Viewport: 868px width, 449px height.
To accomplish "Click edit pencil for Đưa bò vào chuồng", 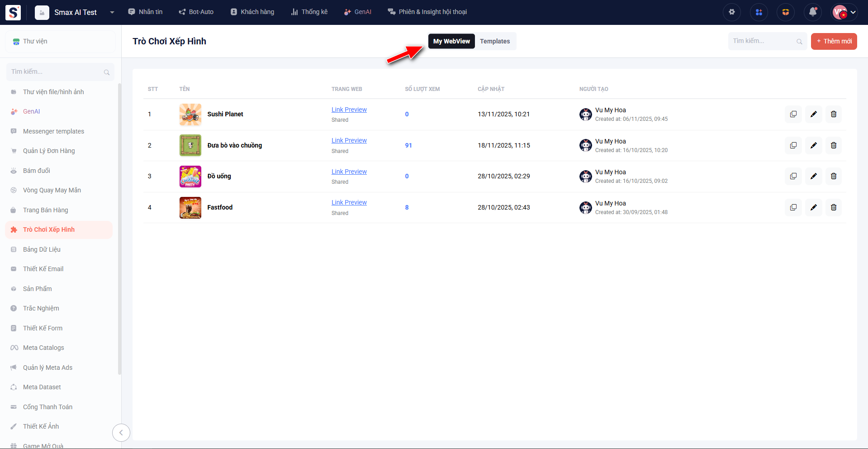I will point(813,145).
